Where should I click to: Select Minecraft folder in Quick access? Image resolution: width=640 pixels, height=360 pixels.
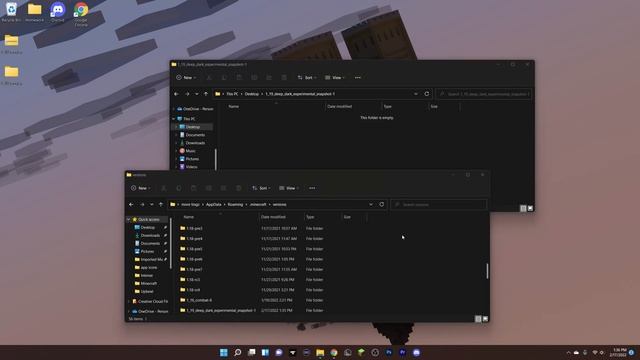tap(148, 283)
